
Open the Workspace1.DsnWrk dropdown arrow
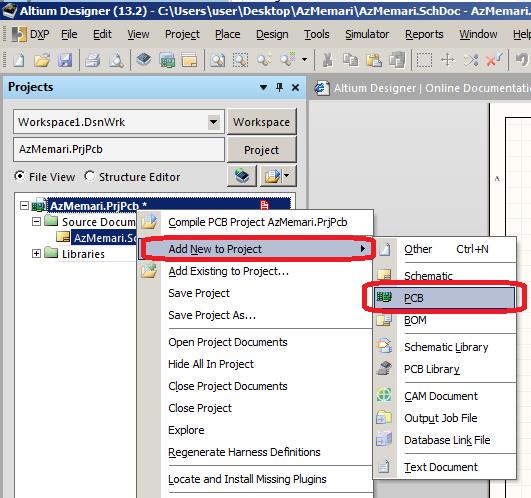point(214,122)
